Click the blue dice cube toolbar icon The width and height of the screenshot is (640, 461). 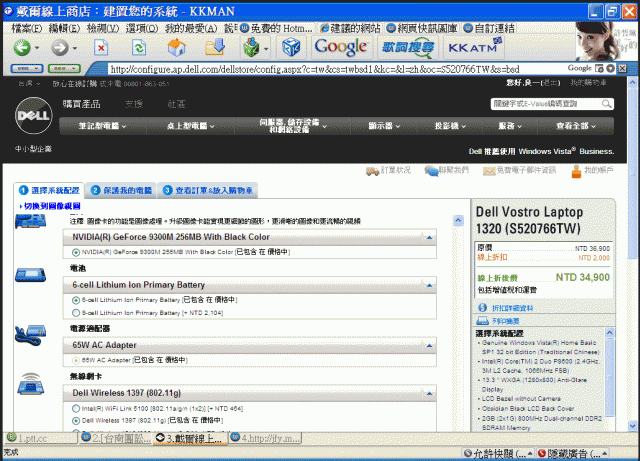(x=291, y=48)
